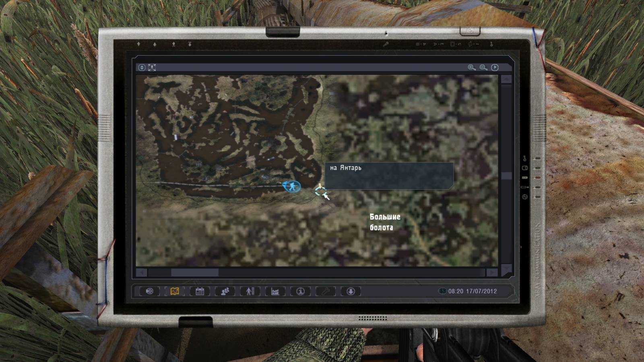This screenshot has width=644, height=362.
Task: Open the statistics chart tab
Action: [275, 291]
